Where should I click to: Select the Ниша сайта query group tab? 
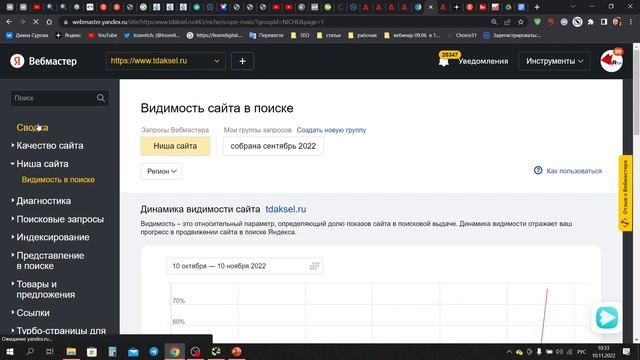(175, 146)
